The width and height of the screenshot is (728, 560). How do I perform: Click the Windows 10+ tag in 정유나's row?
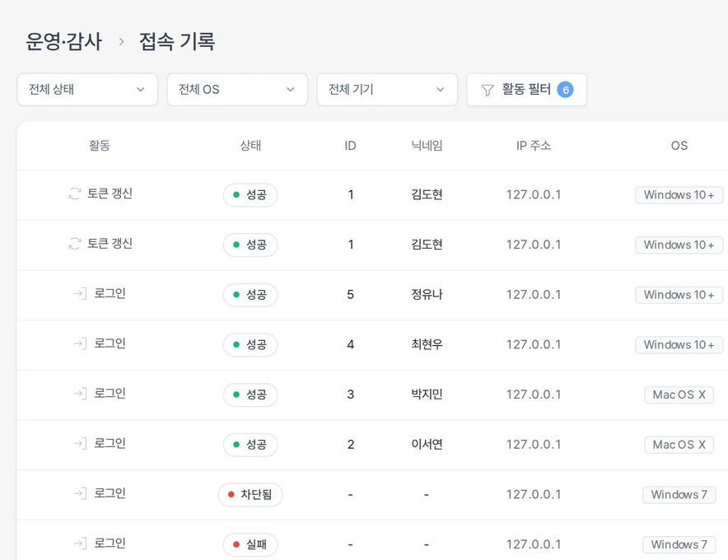pyautogui.click(x=679, y=295)
